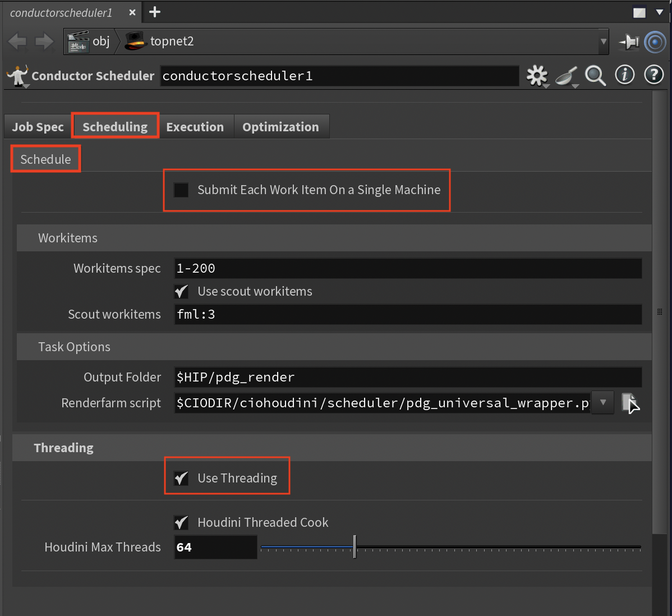Click the Houdini Max Threads value 64
This screenshot has width=672, height=616.
(x=215, y=548)
